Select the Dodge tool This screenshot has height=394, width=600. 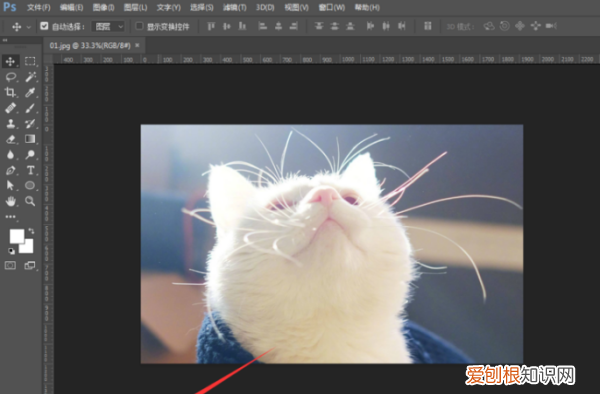[30, 155]
